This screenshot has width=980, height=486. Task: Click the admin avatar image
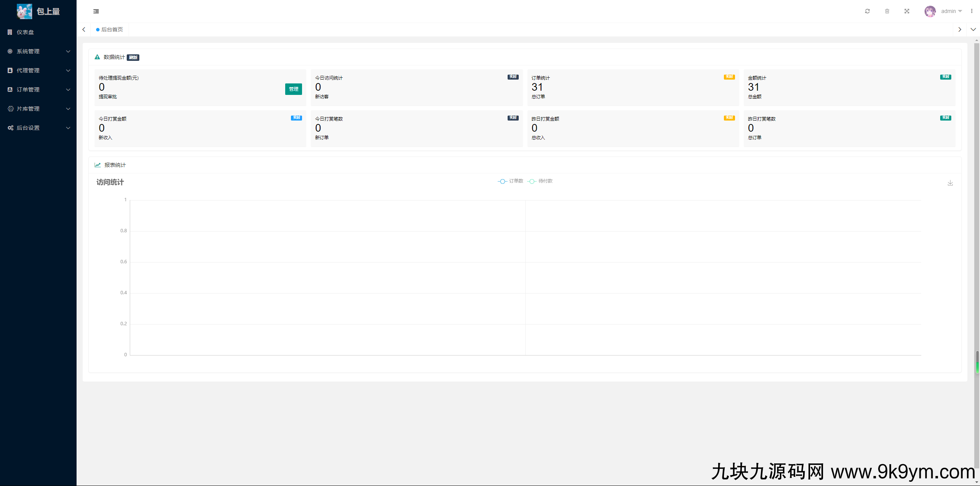click(930, 11)
